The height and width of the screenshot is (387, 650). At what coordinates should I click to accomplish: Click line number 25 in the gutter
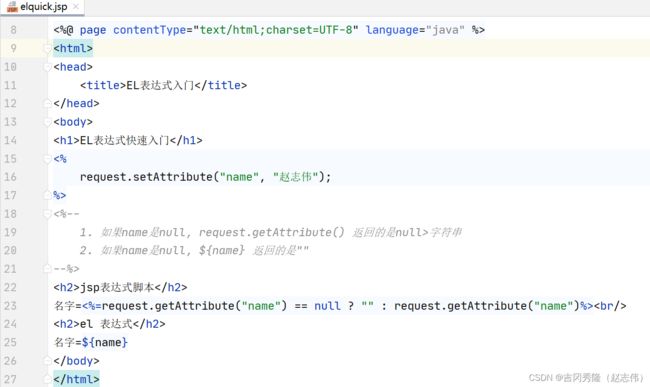tap(10, 343)
